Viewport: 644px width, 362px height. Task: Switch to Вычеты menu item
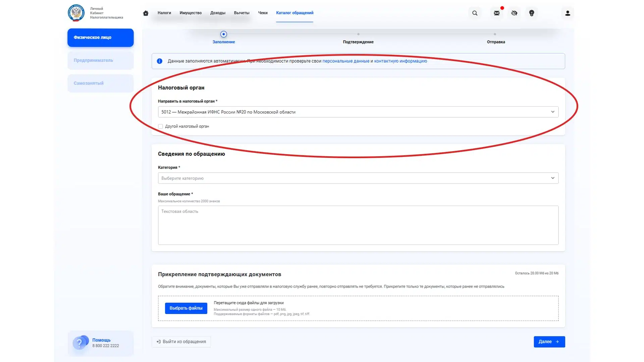coord(241,13)
